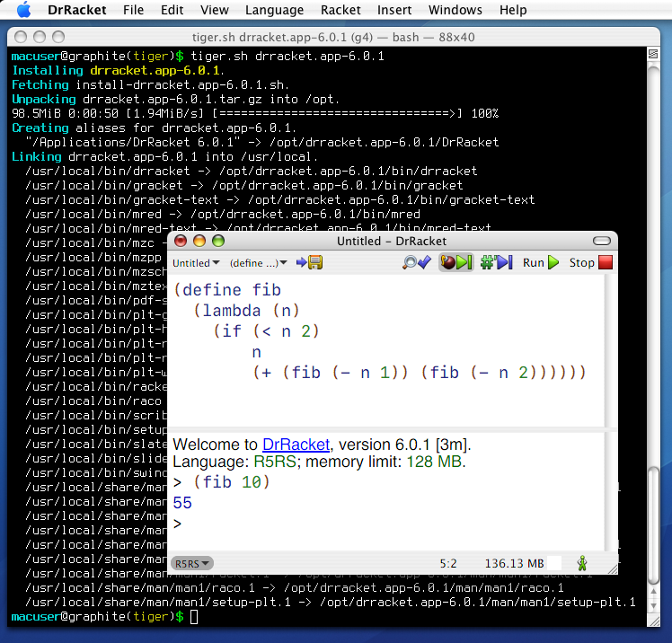
Task: Click the memory usage 136.13 MB
Action: [514, 563]
